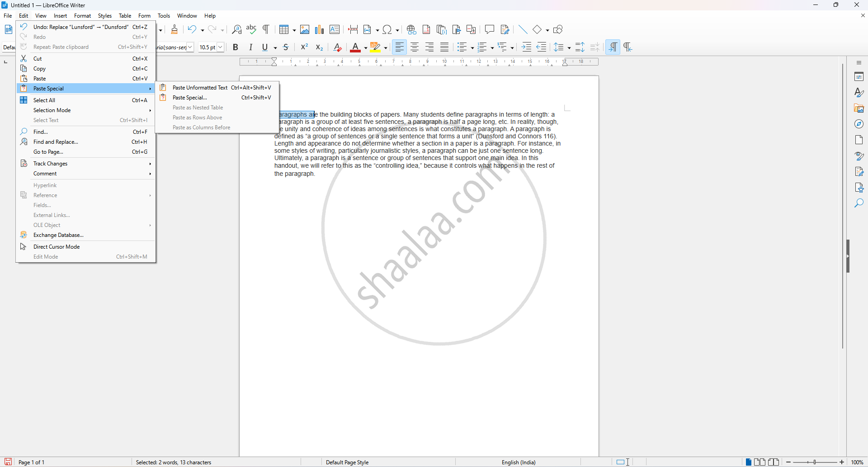Select Find and Replace menu entry

[x=56, y=142]
